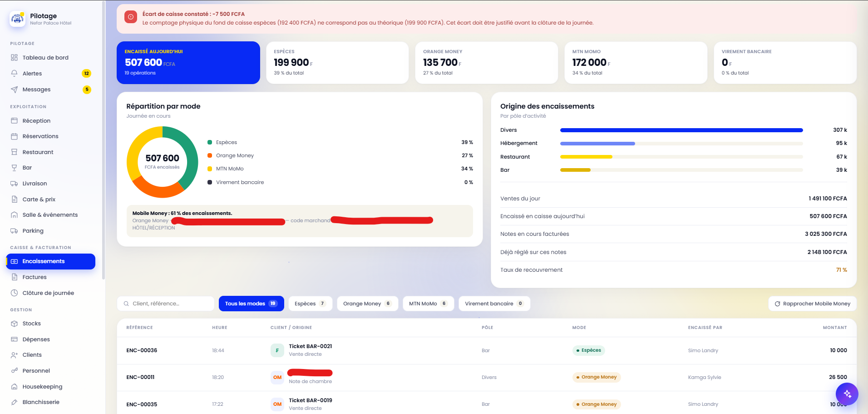Focus the Client, référence search field
Screen dimensions: 868x414
pyautogui.click(x=166, y=304)
